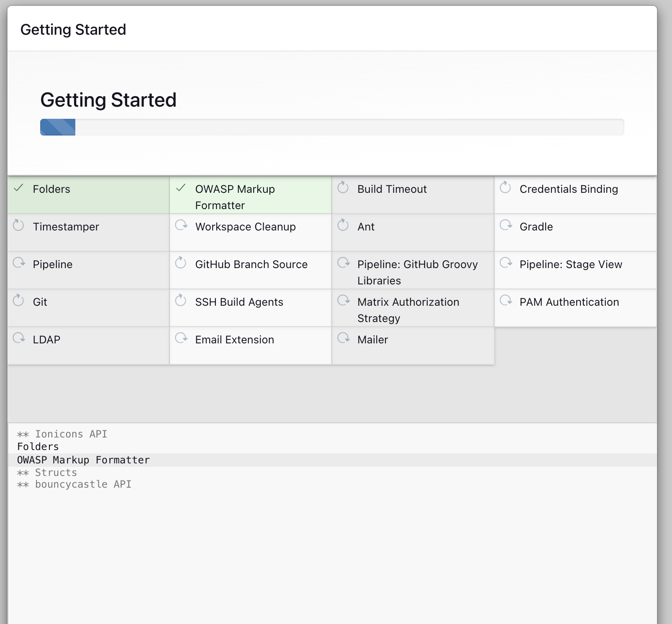The width and height of the screenshot is (672, 624).
Task: Select the OWASP Markup Formatter plugin label
Action: click(235, 197)
